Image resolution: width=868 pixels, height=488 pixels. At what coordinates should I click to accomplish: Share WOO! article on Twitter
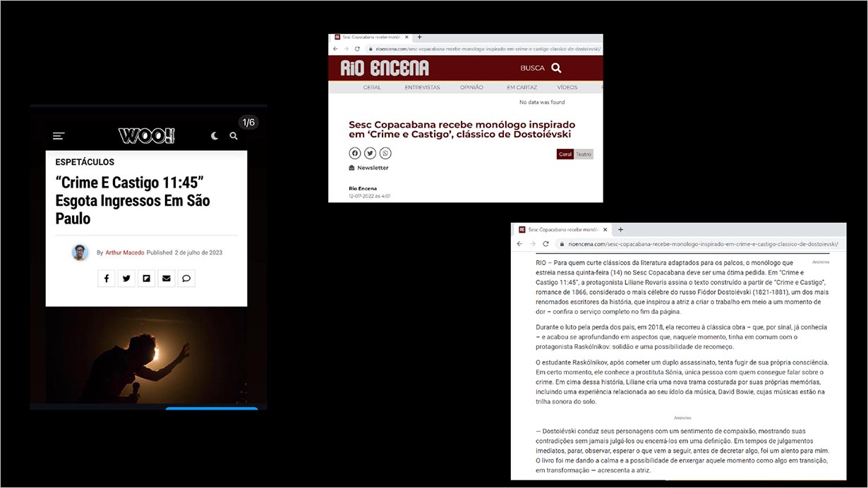pos(126,279)
